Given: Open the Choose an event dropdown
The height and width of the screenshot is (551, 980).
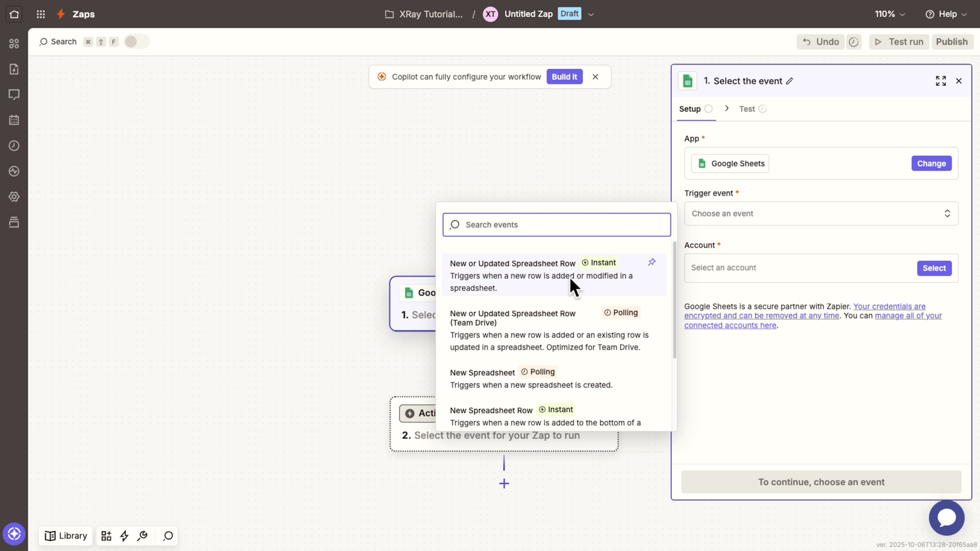Looking at the screenshot, I should pyautogui.click(x=820, y=213).
